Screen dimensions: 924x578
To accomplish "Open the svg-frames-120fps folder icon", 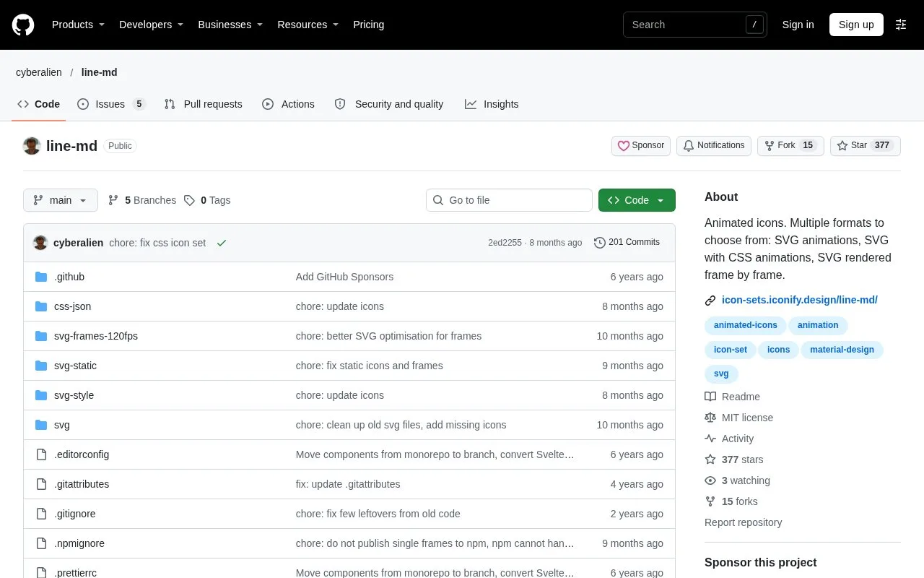I will [41, 336].
